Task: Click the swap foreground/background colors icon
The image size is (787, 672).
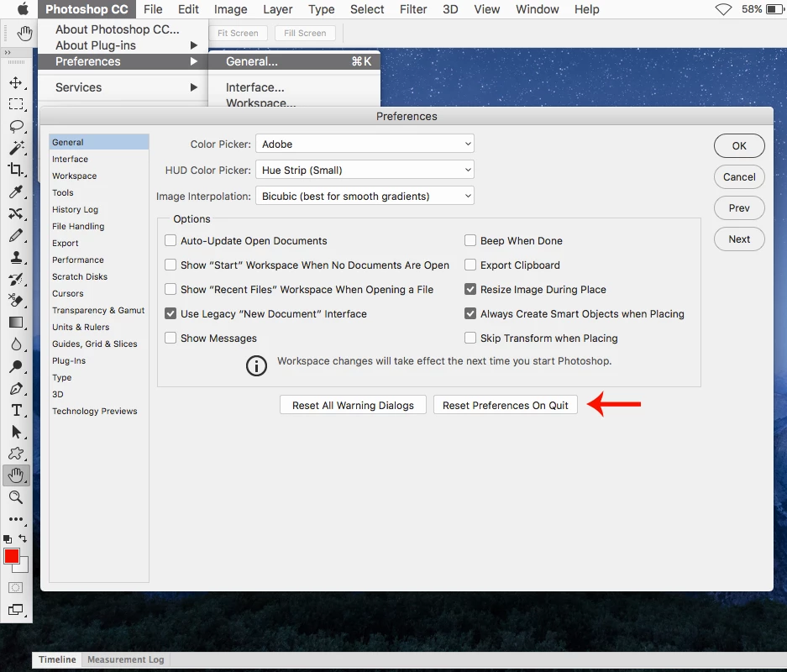Action: (23, 538)
